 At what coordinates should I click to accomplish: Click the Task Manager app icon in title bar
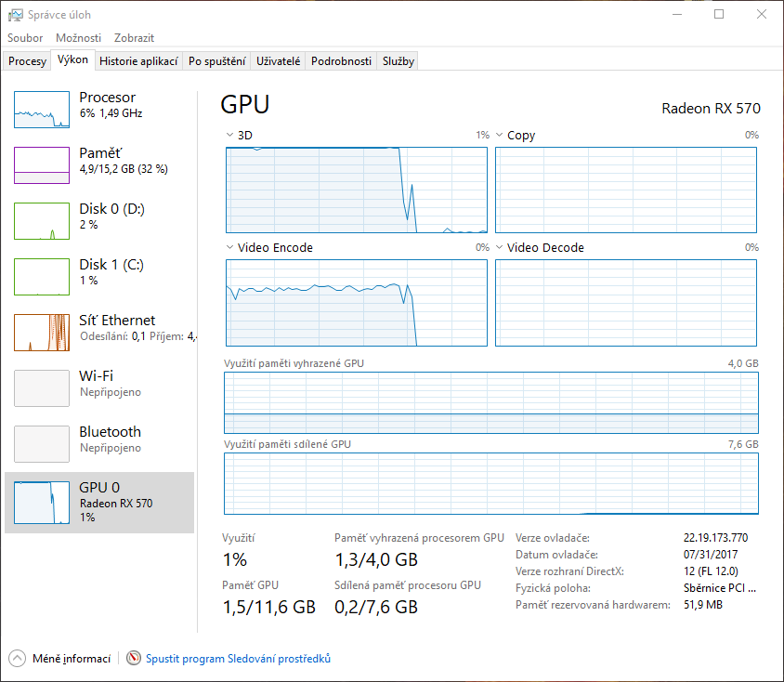pyautogui.click(x=16, y=15)
